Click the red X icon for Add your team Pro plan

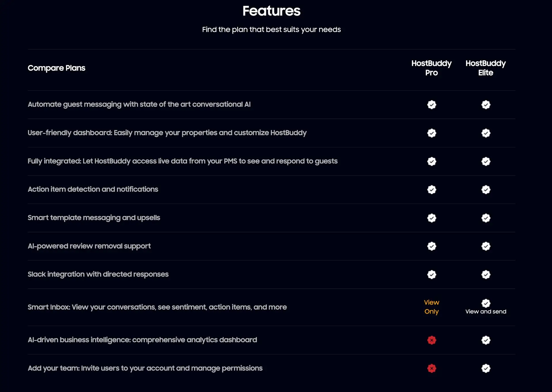point(432,368)
